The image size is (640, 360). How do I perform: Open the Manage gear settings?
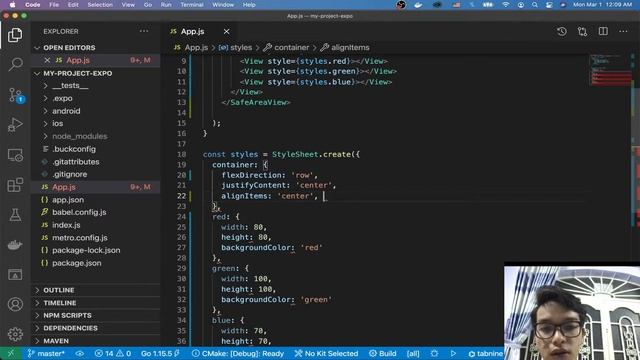point(15,334)
